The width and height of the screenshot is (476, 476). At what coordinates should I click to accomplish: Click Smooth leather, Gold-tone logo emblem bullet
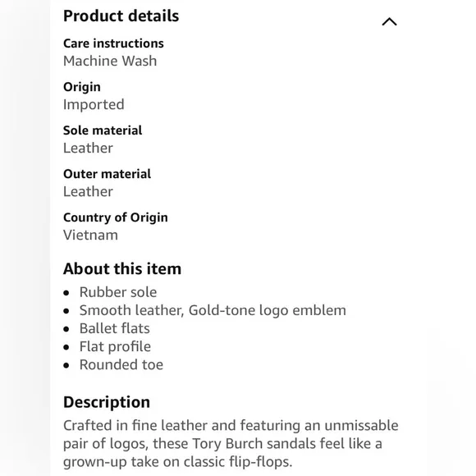[213, 310]
